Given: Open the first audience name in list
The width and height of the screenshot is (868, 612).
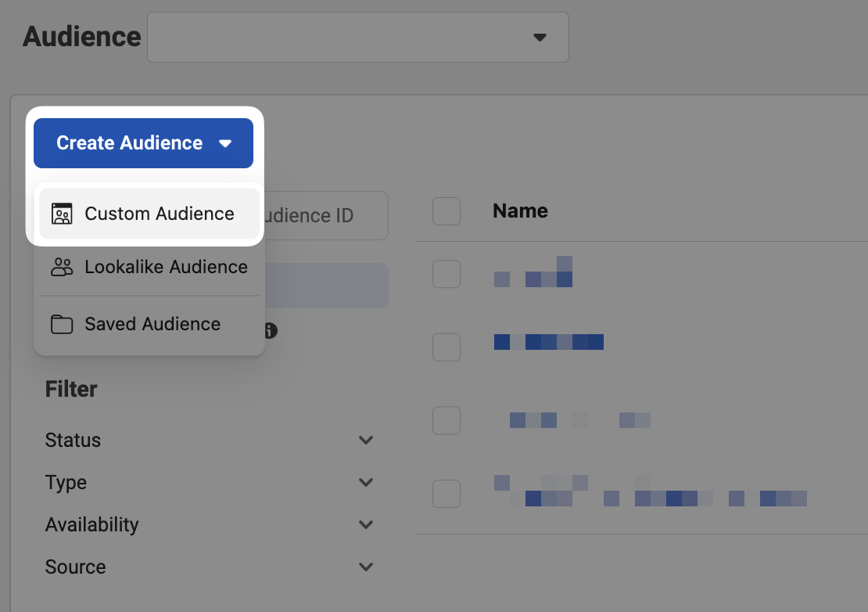Looking at the screenshot, I should 533,272.
